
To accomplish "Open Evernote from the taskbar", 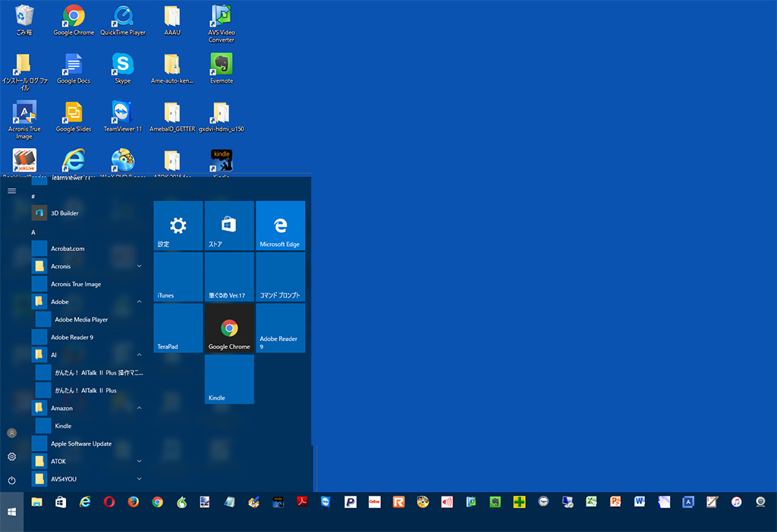I will click(495, 502).
